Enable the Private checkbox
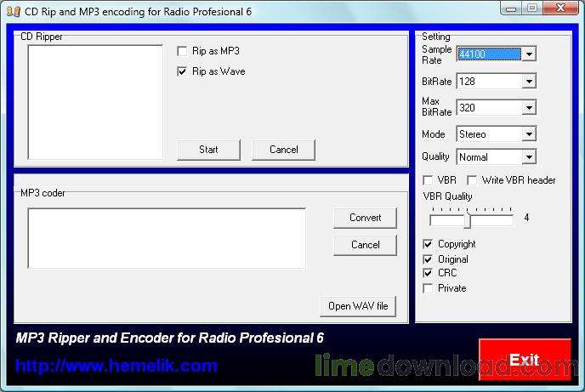 coord(428,288)
